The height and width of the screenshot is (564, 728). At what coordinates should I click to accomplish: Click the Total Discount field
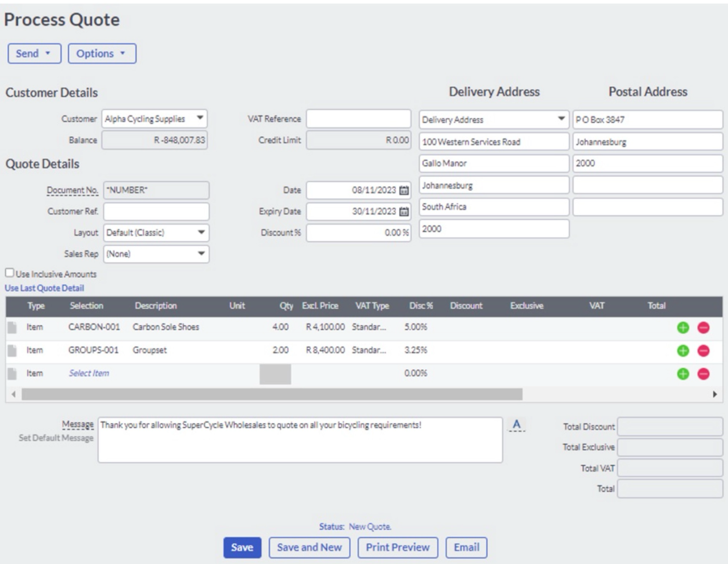(670, 427)
